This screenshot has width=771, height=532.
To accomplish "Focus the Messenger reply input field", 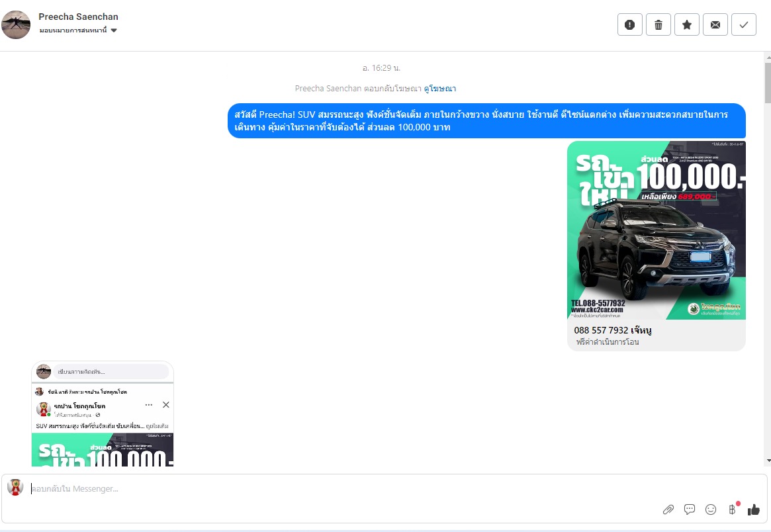I will pos(344,489).
